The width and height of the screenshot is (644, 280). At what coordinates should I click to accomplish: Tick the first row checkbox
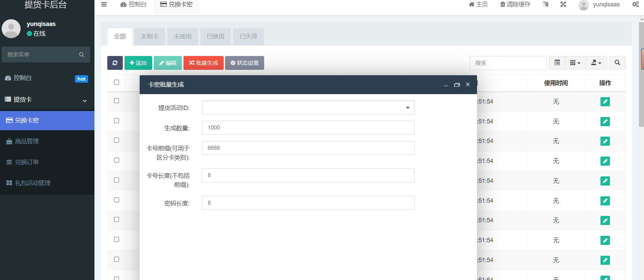coord(117,101)
